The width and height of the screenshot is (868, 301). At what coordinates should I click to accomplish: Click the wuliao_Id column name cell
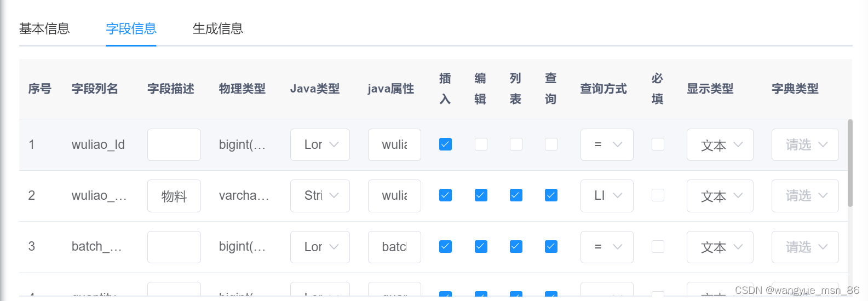98,144
